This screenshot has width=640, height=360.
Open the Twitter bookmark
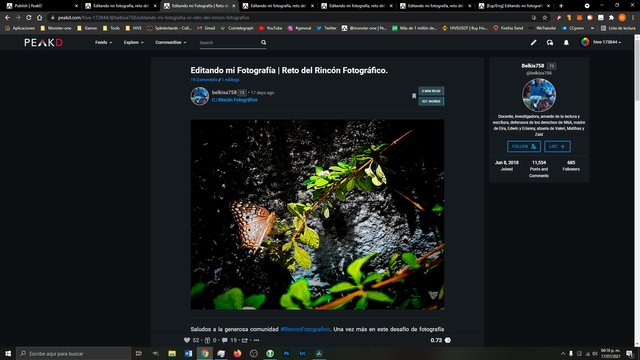[x=326, y=28]
